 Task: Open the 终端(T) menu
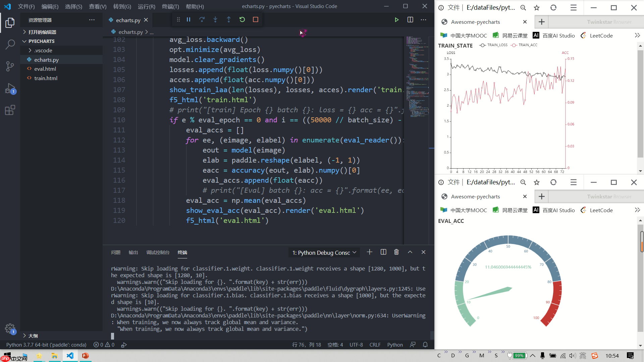[170, 6]
